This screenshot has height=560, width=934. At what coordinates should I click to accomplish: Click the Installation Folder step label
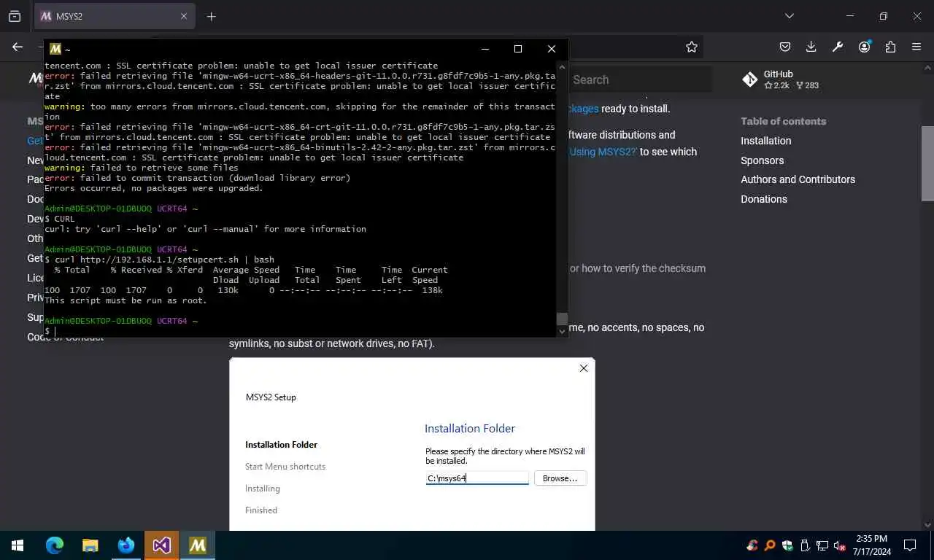click(x=282, y=445)
